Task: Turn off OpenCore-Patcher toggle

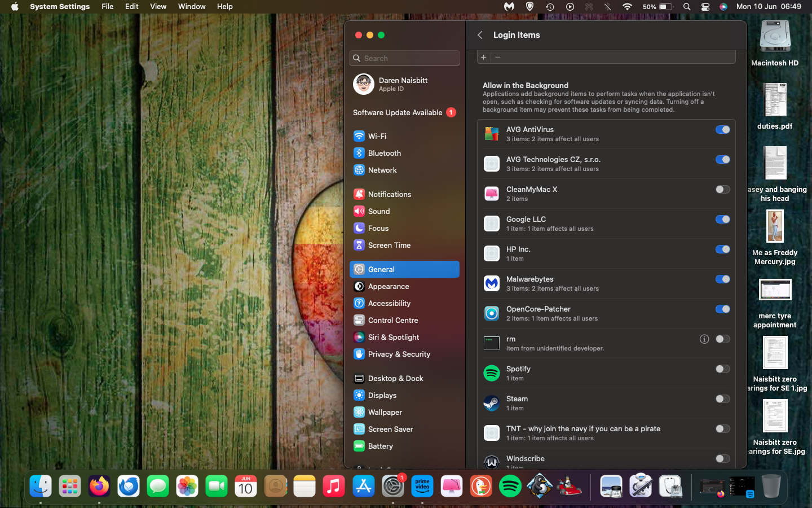Action: pos(723,309)
